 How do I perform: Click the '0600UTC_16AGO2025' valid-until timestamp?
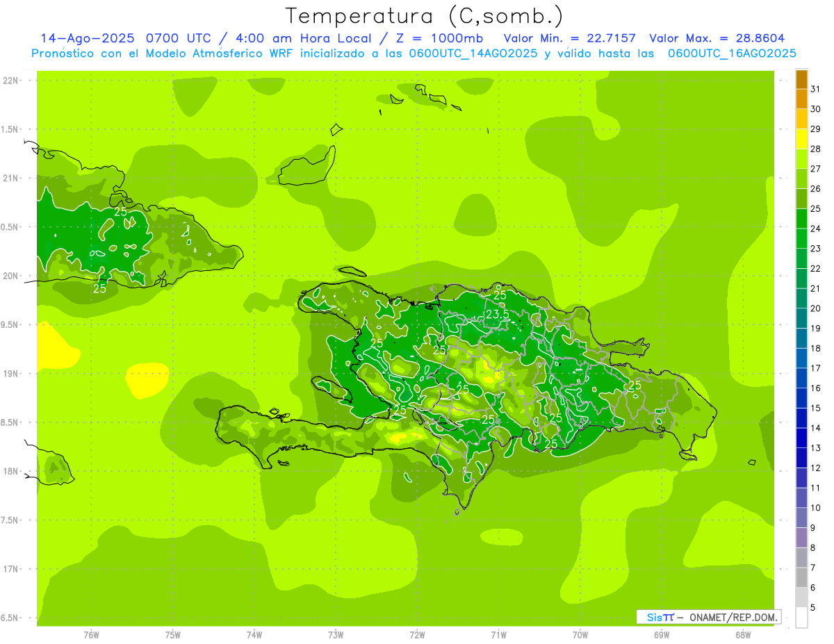pyautogui.click(x=732, y=53)
